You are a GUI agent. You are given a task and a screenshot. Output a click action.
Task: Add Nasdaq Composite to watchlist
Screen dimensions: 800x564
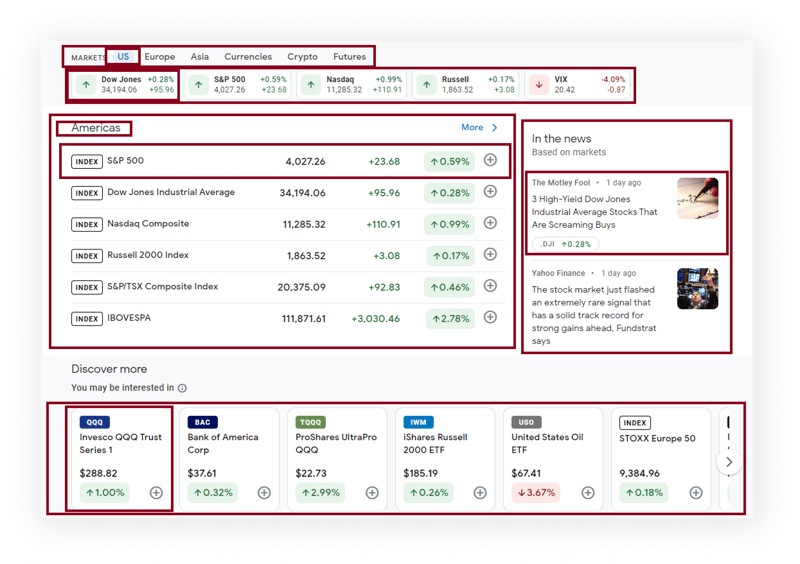(490, 223)
